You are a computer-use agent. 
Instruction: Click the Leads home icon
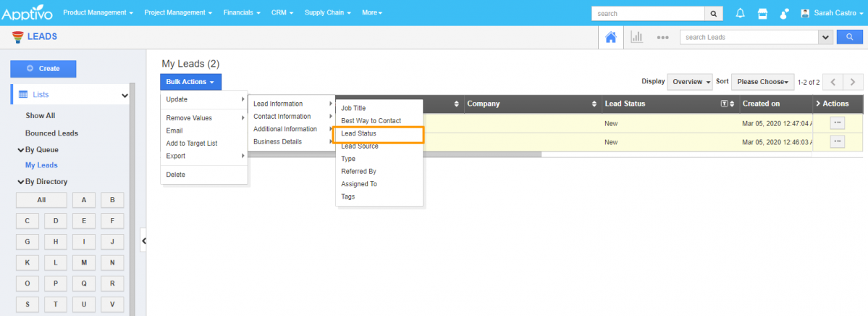(x=610, y=37)
